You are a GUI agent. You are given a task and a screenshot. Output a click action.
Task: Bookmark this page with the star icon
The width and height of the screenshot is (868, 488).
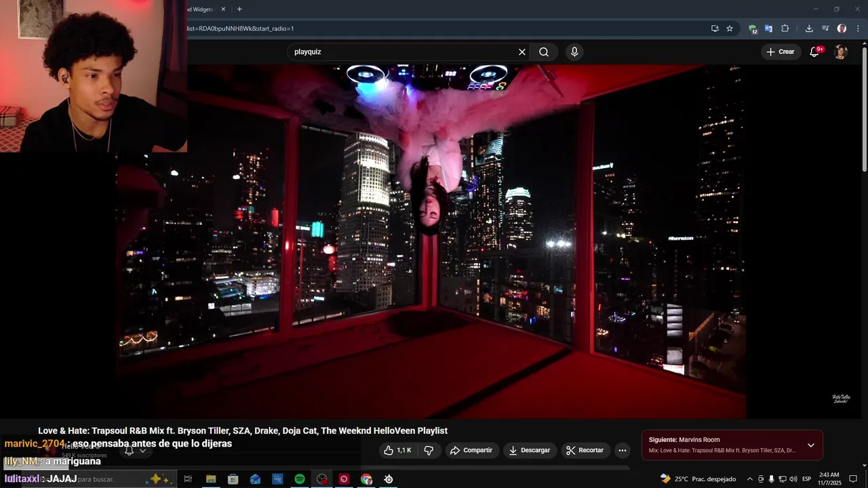730,28
